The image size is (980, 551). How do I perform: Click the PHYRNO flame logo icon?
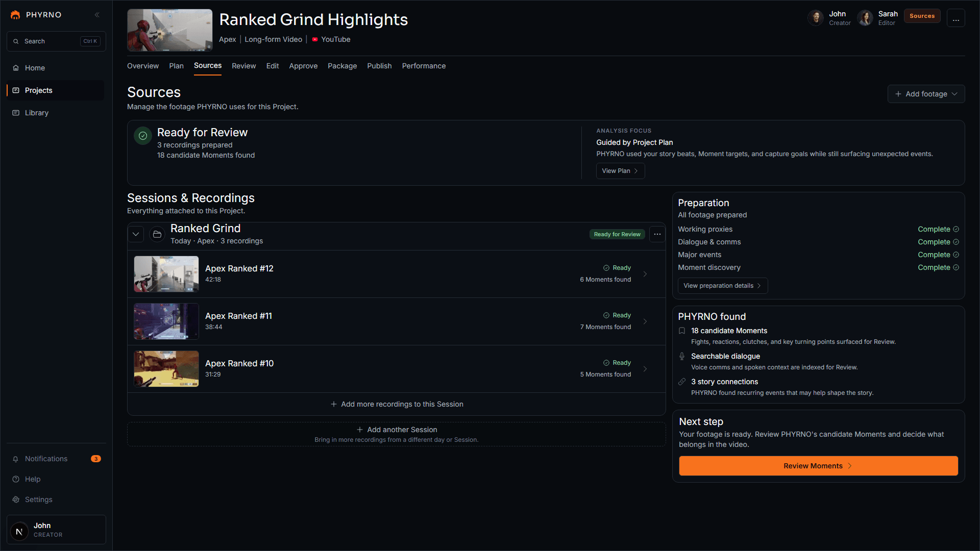coord(15,15)
